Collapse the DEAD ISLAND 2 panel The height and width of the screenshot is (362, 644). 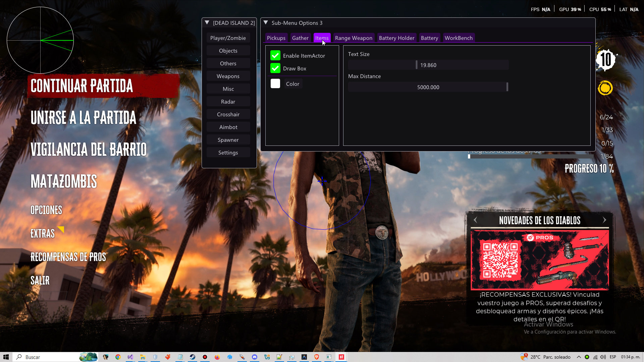[207, 22]
